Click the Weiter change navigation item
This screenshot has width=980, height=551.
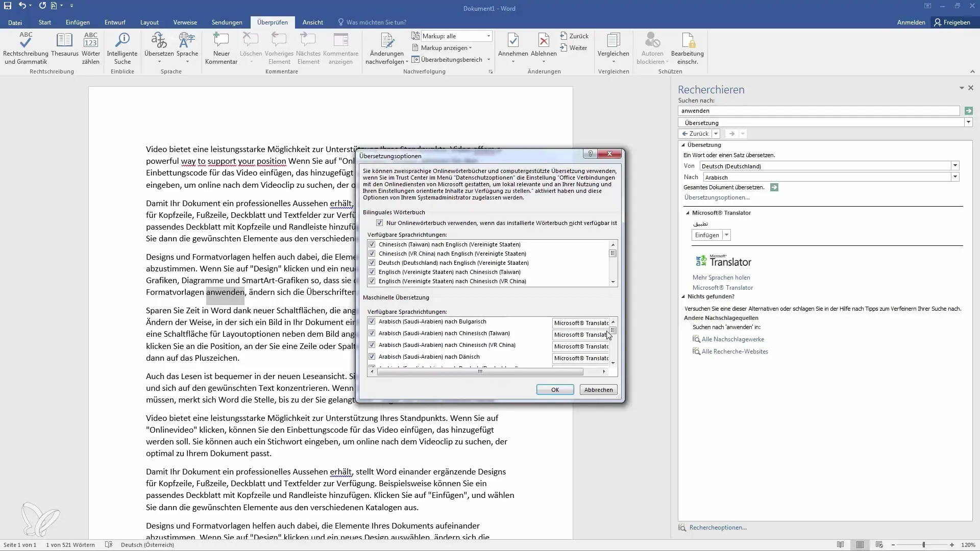pyautogui.click(x=574, y=48)
